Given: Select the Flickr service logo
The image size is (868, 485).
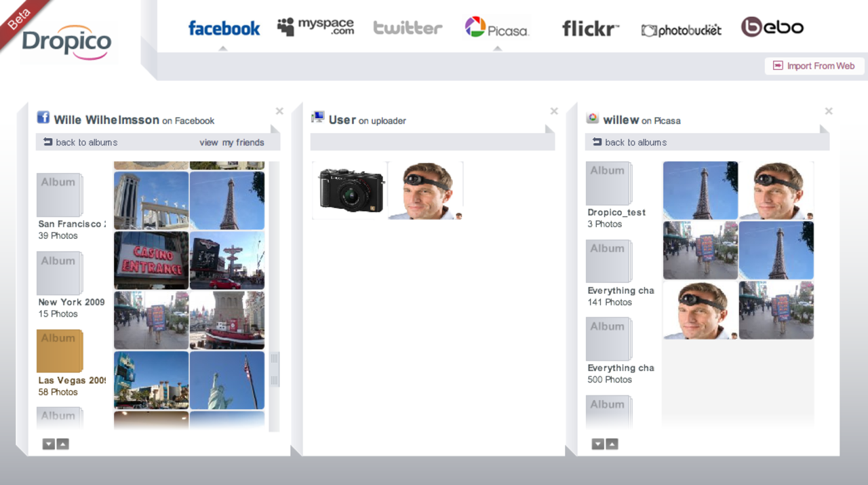Looking at the screenshot, I should [590, 28].
